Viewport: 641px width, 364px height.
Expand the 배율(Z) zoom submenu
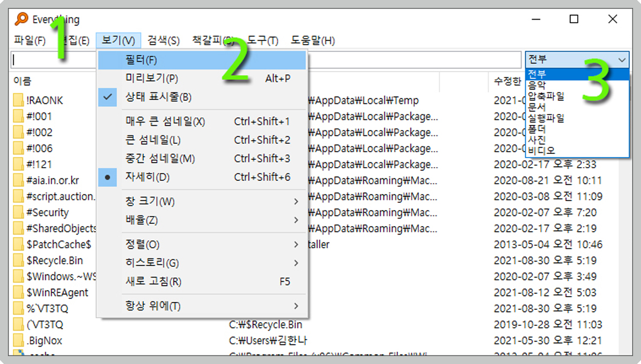[202, 220]
